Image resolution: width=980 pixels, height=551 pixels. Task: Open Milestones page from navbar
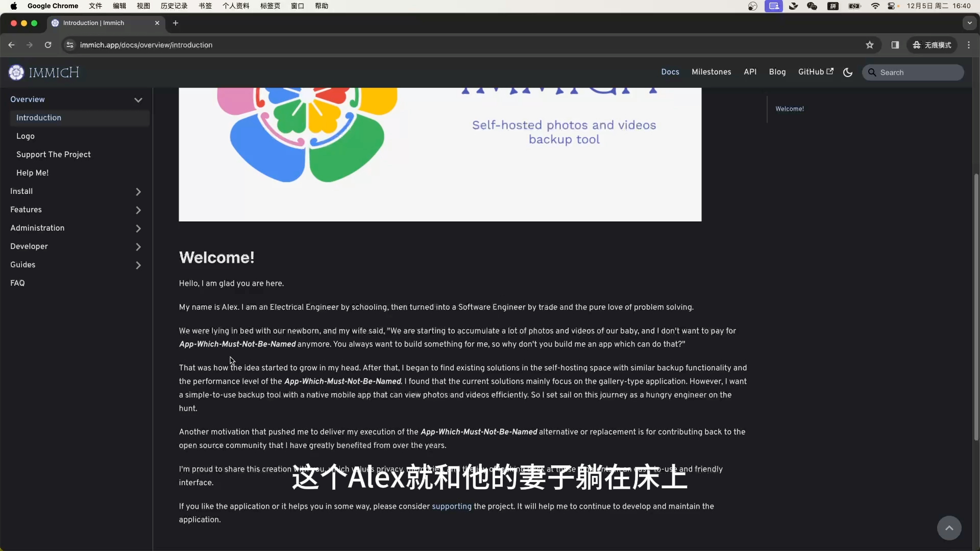tap(712, 72)
